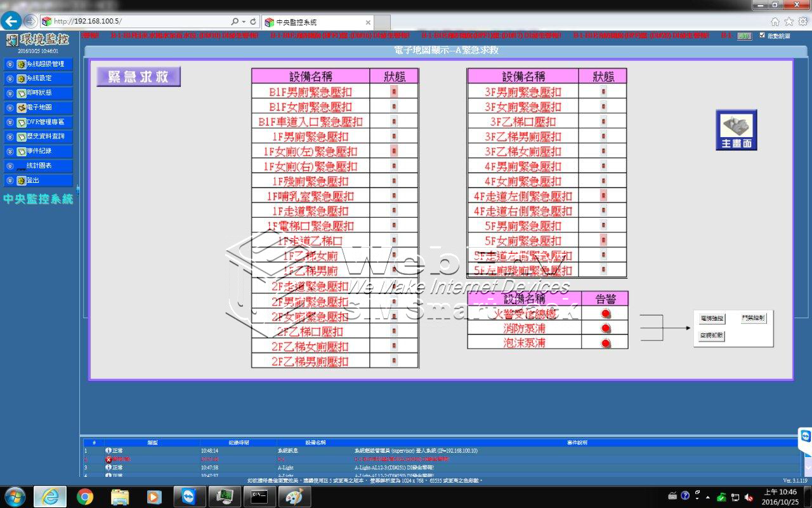
Task: Click status indicator for 1F女廁(左)緊急壓扣
Action: [x=394, y=151]
